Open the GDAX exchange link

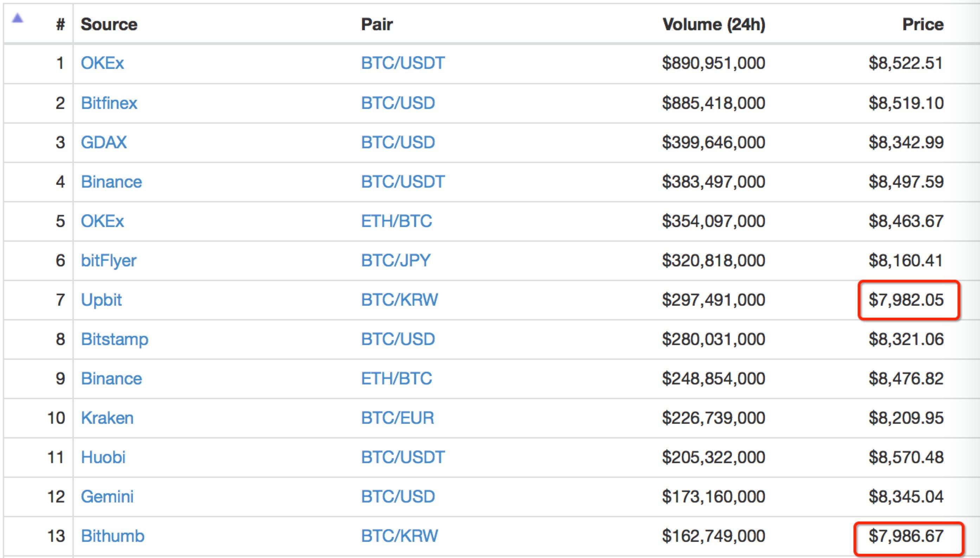point(103,143)
